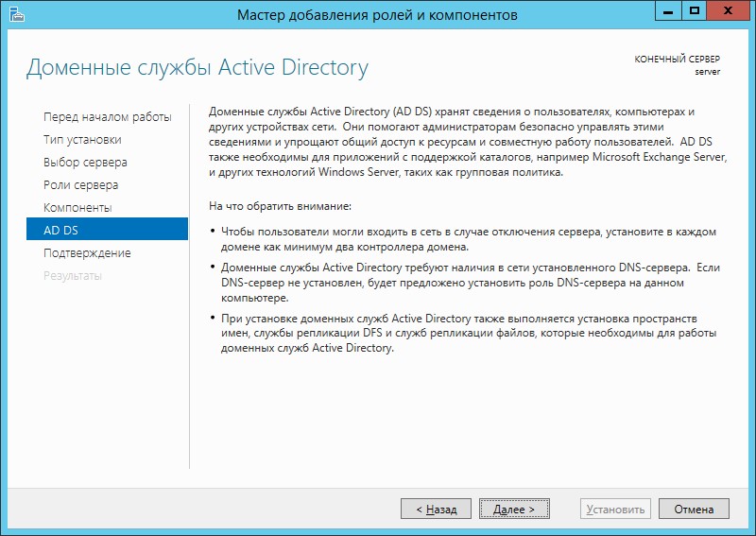Image resolution: width=756 pixels, height=536 pixels.
Task: Cancel the wizard with 'Отмена'
Action: [694, 509]
